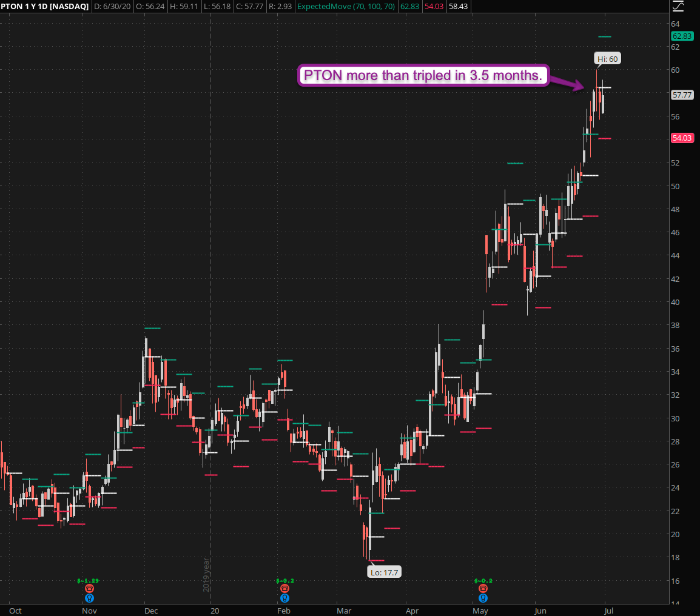Click the L: 56.18 low value

pyautogui.click(x=217, y=6)
